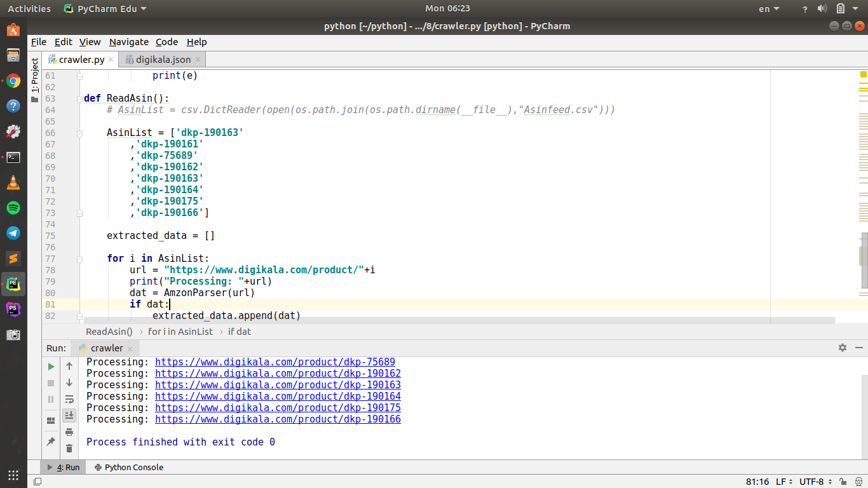This screenshot has width=868, height=488.
Task: Close the digikala.json editor tab
Action: (198, 60)
